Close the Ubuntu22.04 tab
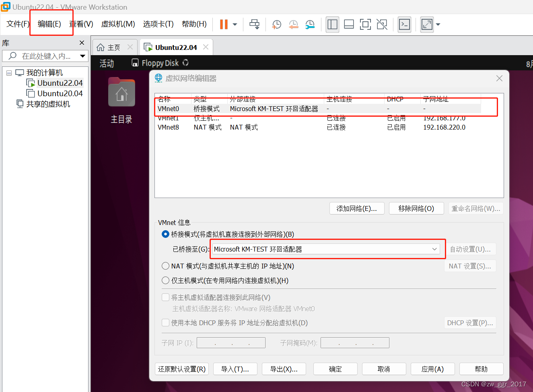The height and width of the screenshot is (392, 533). coord(206,47)
